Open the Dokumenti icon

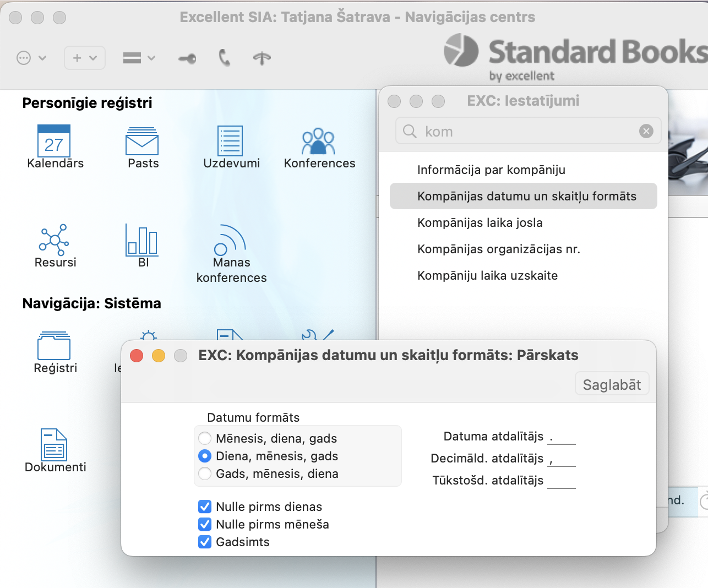tap(54, 445)
